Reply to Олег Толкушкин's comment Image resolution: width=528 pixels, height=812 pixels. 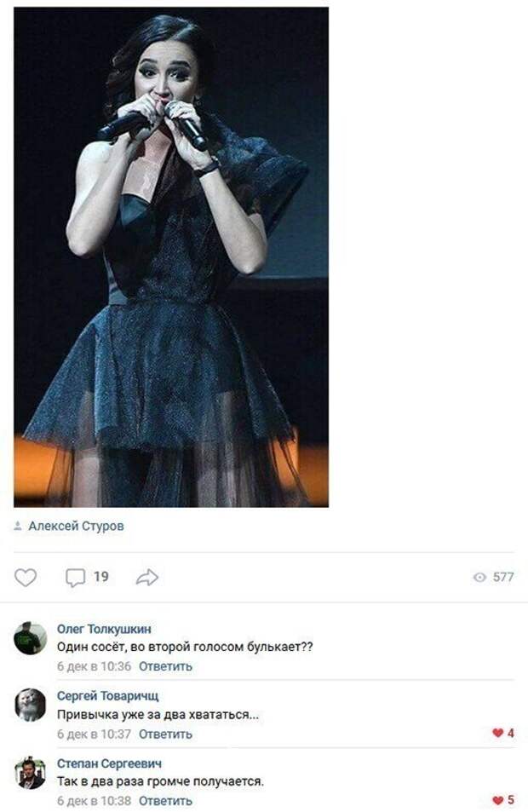tap(166, 666)
